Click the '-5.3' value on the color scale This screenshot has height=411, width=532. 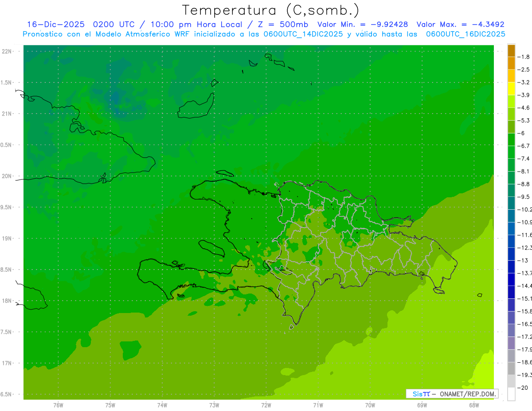click(524, 121)
